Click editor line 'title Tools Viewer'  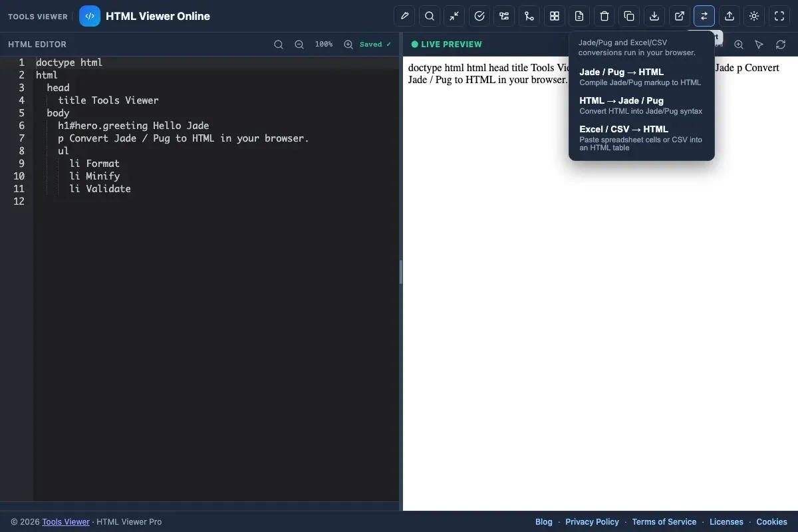click(x=108, y=100)
